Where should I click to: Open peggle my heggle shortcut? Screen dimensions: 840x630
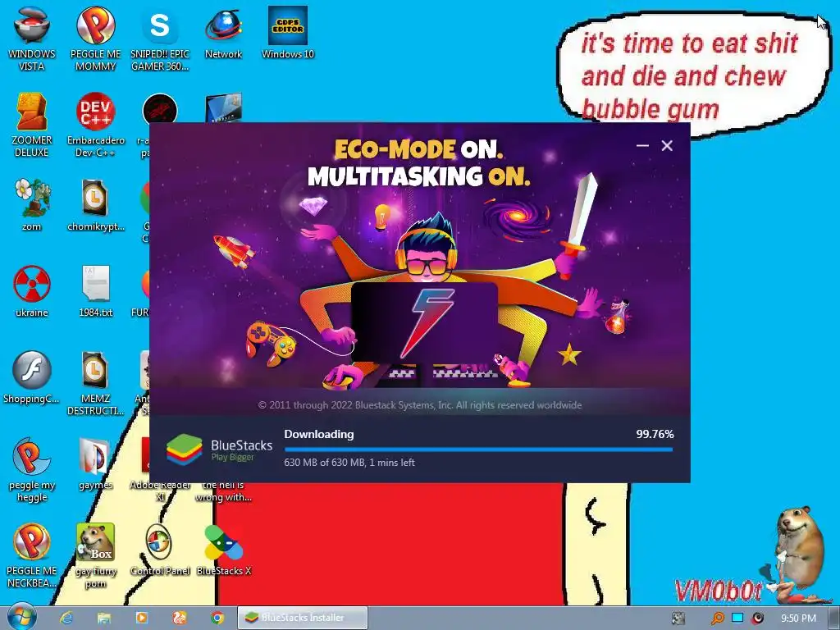[32, 469]
